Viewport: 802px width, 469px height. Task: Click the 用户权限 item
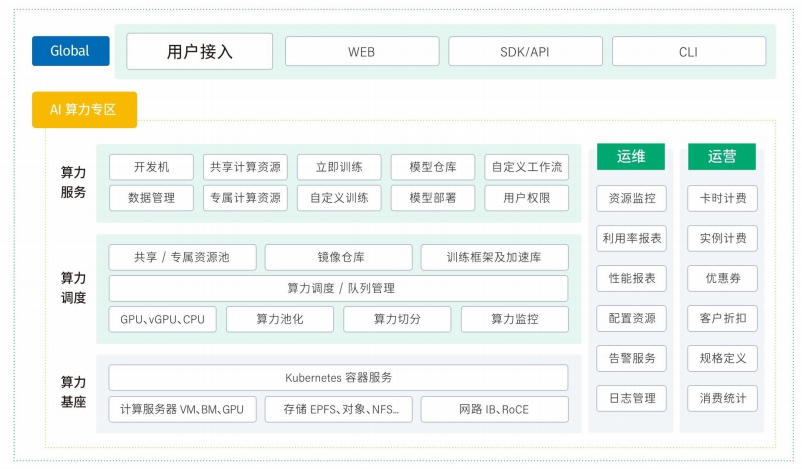(526, 198)
